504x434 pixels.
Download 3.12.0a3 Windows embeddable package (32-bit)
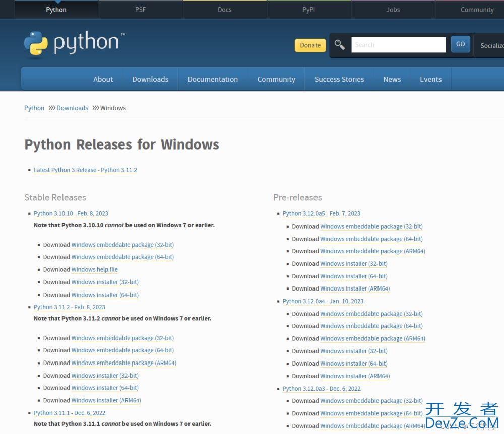tap(371, 401)
